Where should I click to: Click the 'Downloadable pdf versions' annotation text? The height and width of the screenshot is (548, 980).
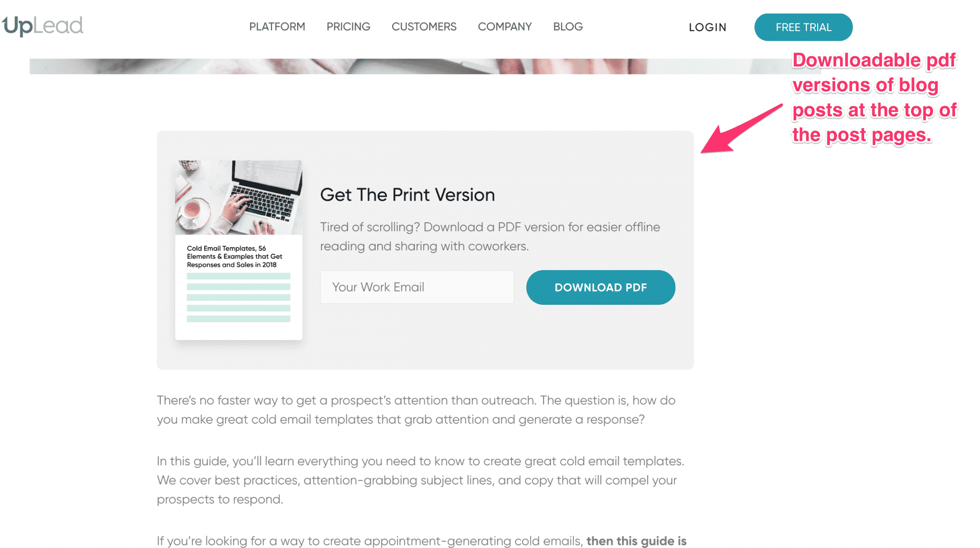[x=874, y=98]
